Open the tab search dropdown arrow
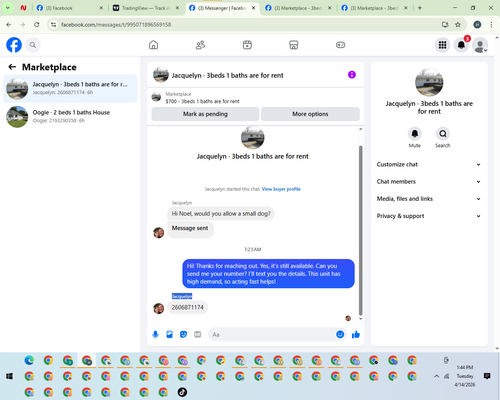The width and height of the screenshot is (500, 400). (x=7, y=8)
